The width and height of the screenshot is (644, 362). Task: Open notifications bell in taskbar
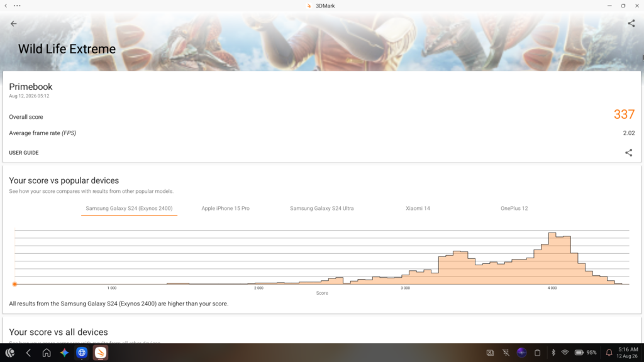click(x=609, y=353)
